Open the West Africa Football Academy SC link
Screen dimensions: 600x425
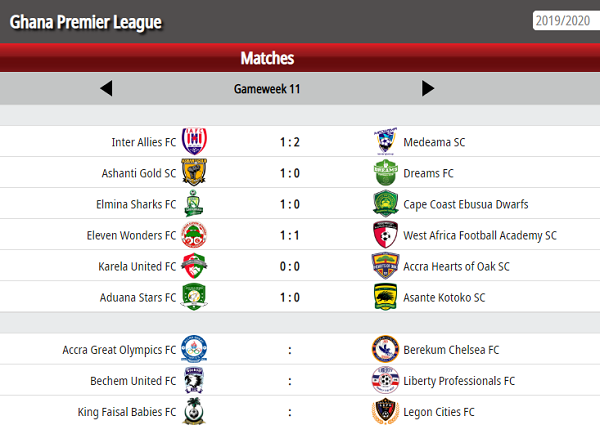[x=480, y=235]
